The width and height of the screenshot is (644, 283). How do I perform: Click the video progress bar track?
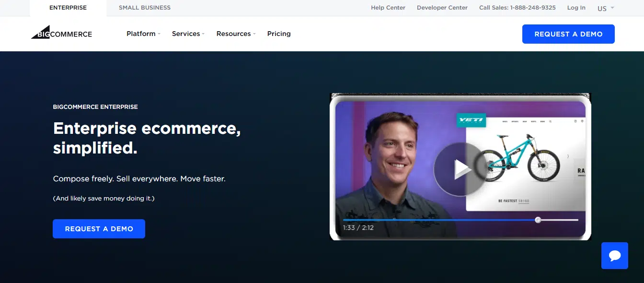click(x=460, y=220)
